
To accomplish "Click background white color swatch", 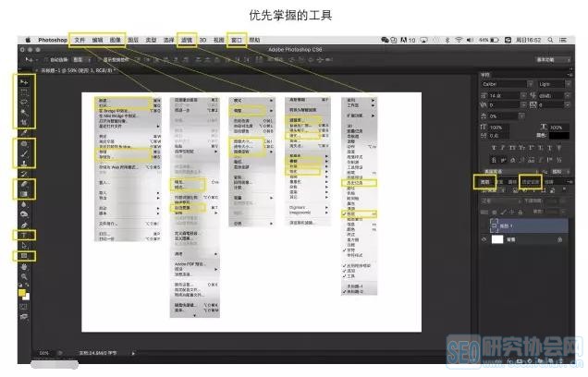I will (x=26, y=298).
